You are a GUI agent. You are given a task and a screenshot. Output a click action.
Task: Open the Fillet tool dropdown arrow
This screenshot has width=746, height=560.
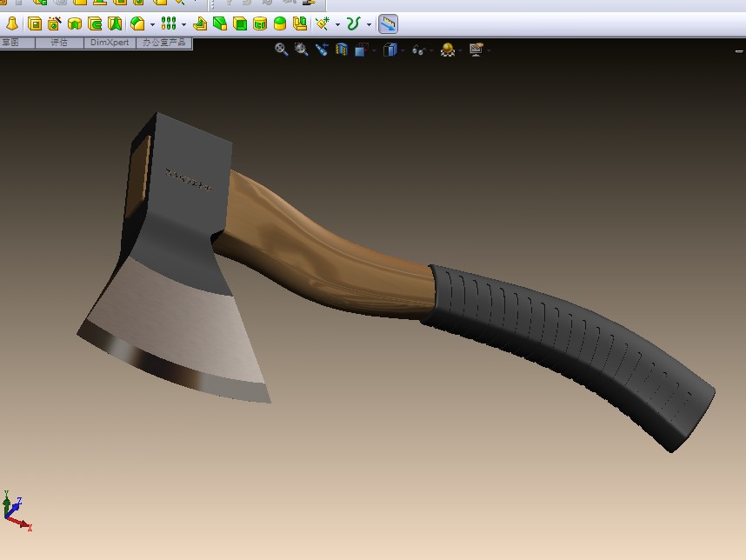coord(152,24)
